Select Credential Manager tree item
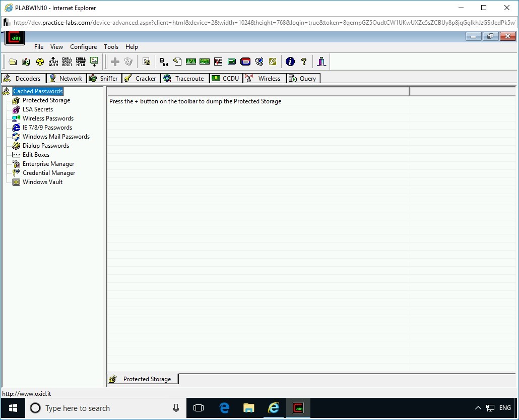This screenshot has height=420, width=519. 48,173
